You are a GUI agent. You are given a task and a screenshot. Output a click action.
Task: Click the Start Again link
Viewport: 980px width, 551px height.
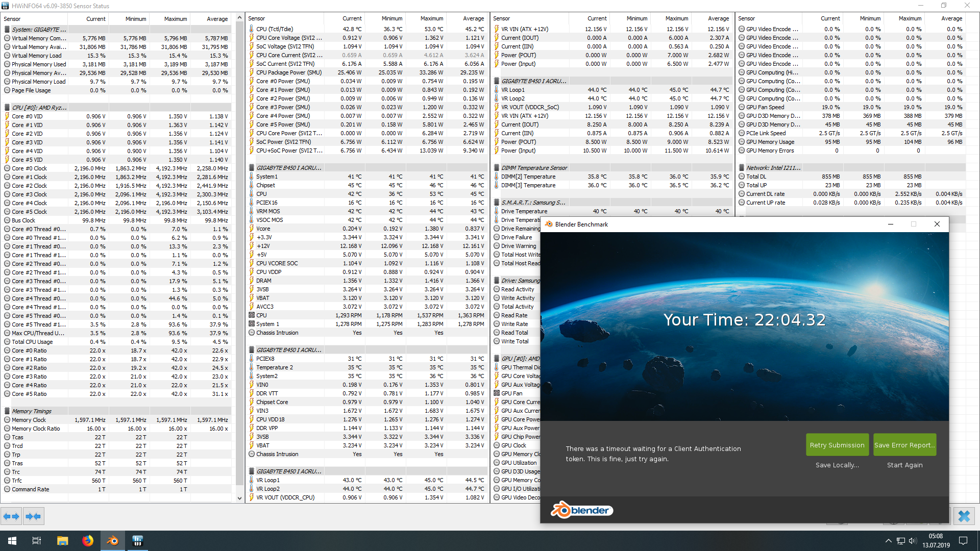904,465
